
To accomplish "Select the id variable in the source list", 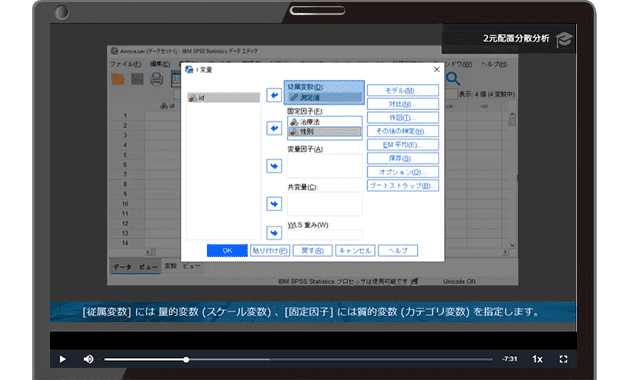I will click(224, 98).
